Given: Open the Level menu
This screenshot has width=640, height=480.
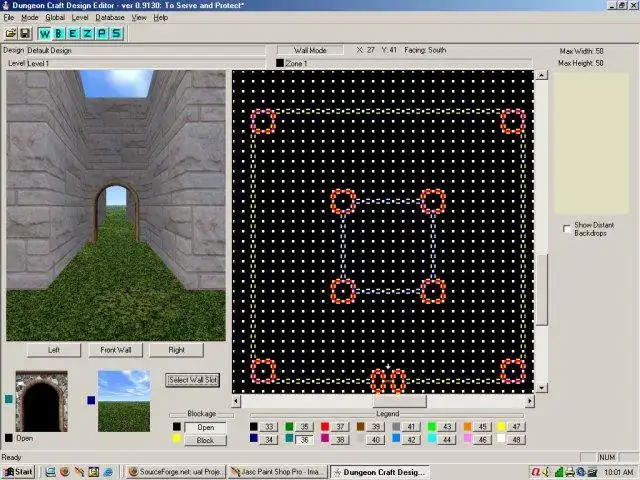Looking at the screenshot, I should pos(80,18).
